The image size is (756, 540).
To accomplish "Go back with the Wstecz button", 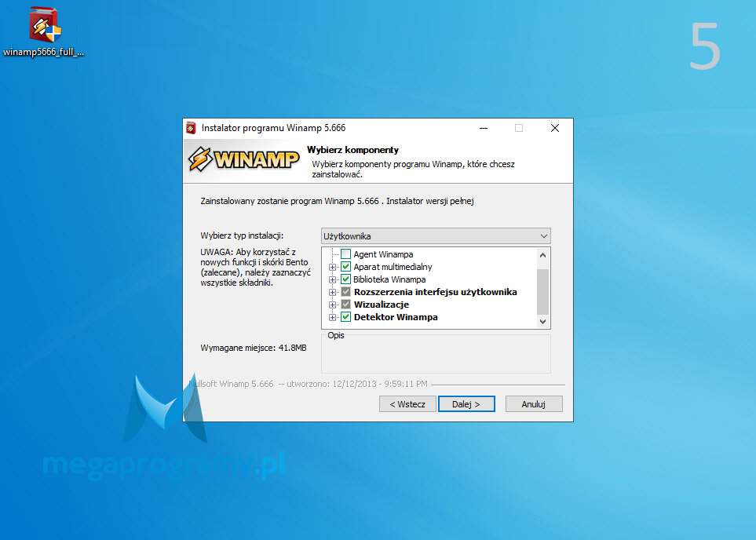I will click(x=407, y=404).
